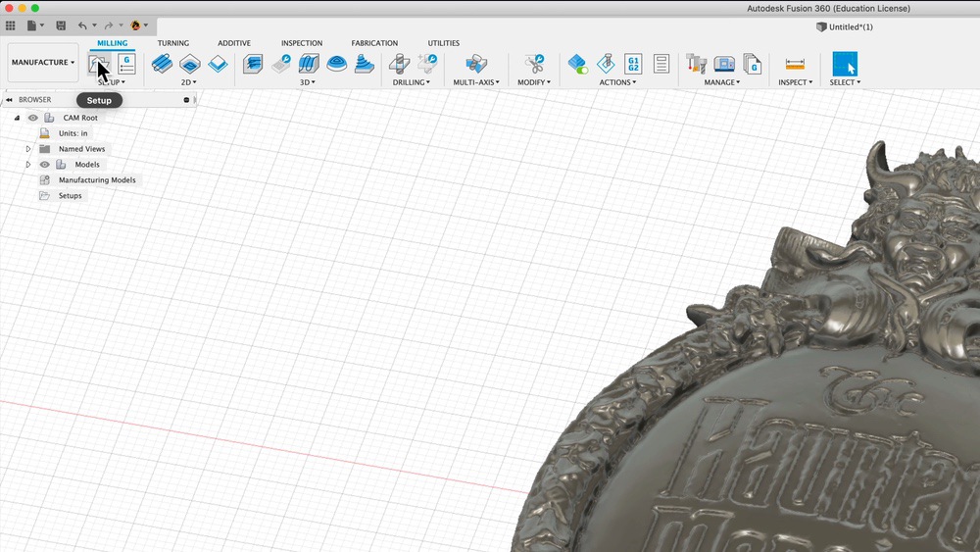The height and width of the screenshot is (552, 980).
Task: Select the 2D Adaptive Clearing tool
Action: pos(163,64)
